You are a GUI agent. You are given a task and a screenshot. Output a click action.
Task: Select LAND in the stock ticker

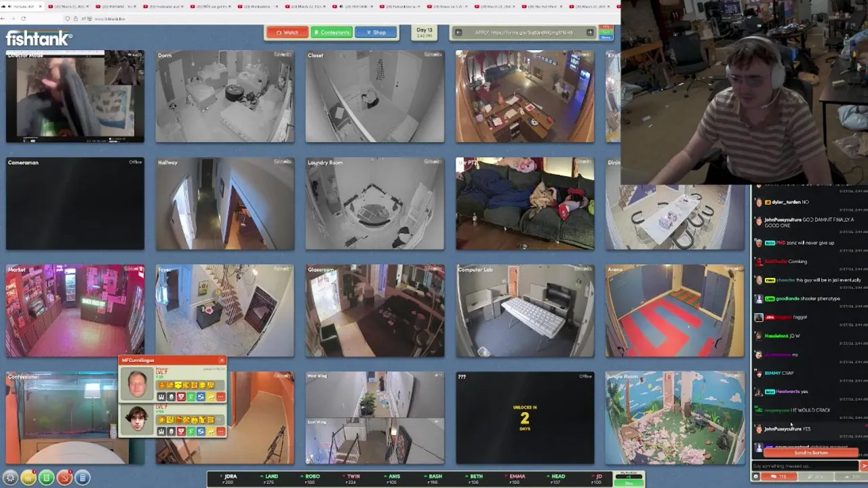click(x=269, y=479)
